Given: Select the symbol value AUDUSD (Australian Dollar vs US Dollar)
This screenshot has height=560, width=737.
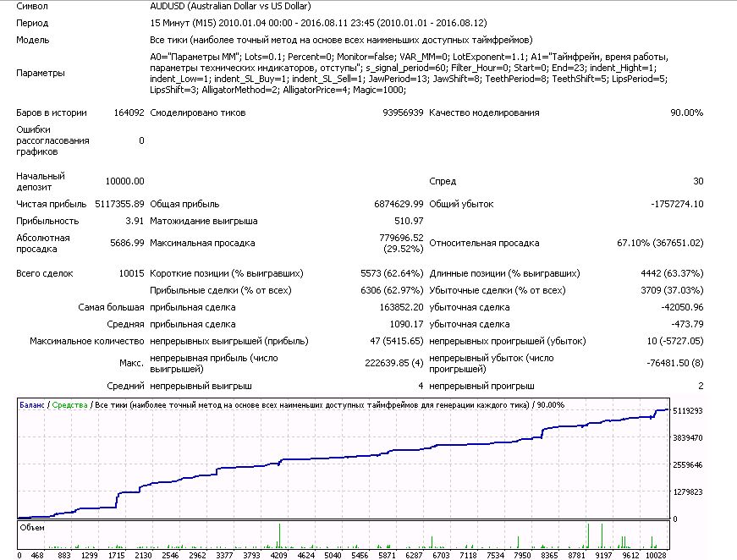Looking at the screenshot, I should click(x=230, y=6).
